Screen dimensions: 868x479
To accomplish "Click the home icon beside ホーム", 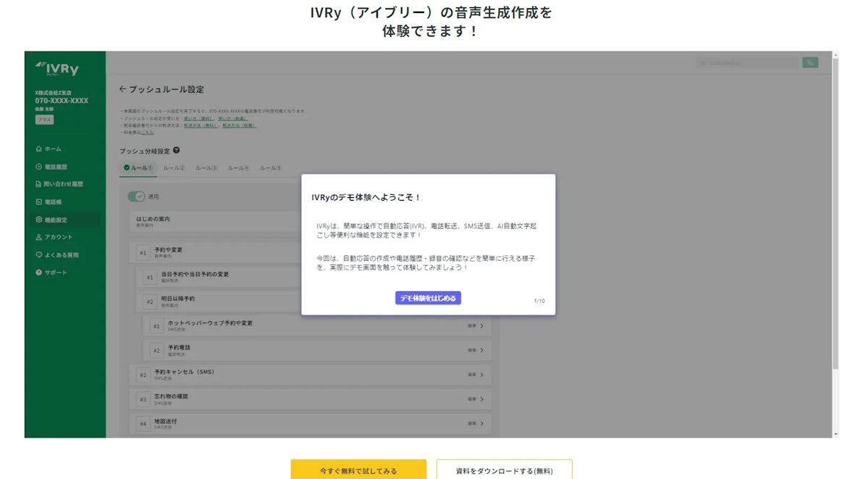I will tap(39, 149).
